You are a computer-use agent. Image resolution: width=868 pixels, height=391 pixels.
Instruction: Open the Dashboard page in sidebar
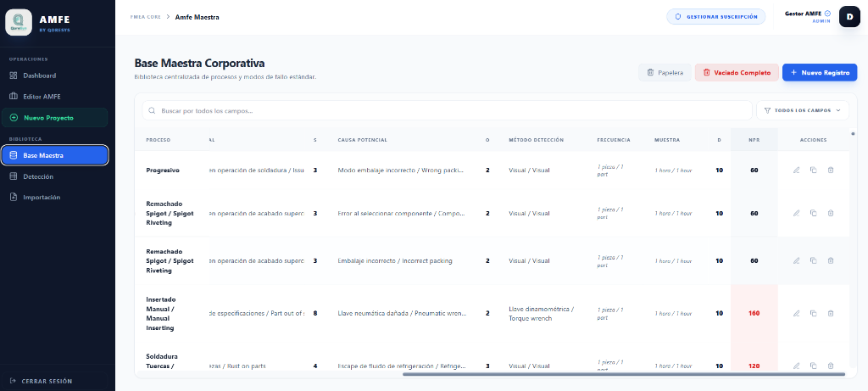point(39,75)
